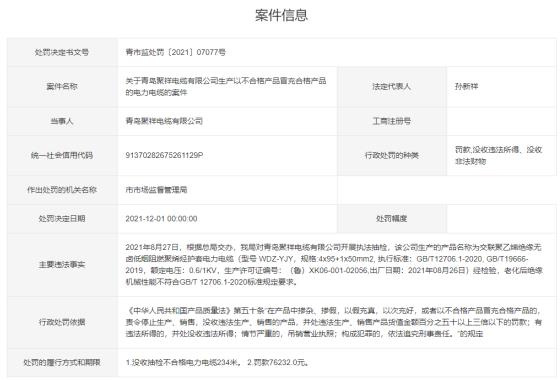Click date value 2021-12-01 00:00:00

pos(161,219)
